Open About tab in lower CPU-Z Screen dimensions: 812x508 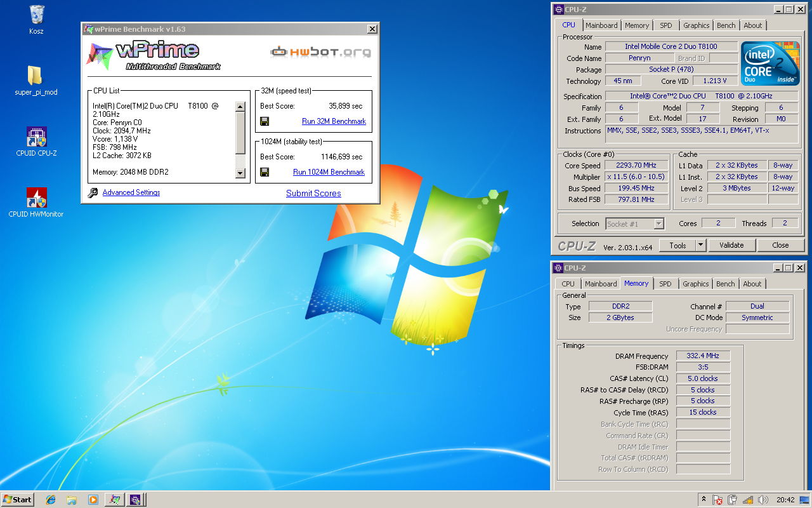(x=752, y=284)
